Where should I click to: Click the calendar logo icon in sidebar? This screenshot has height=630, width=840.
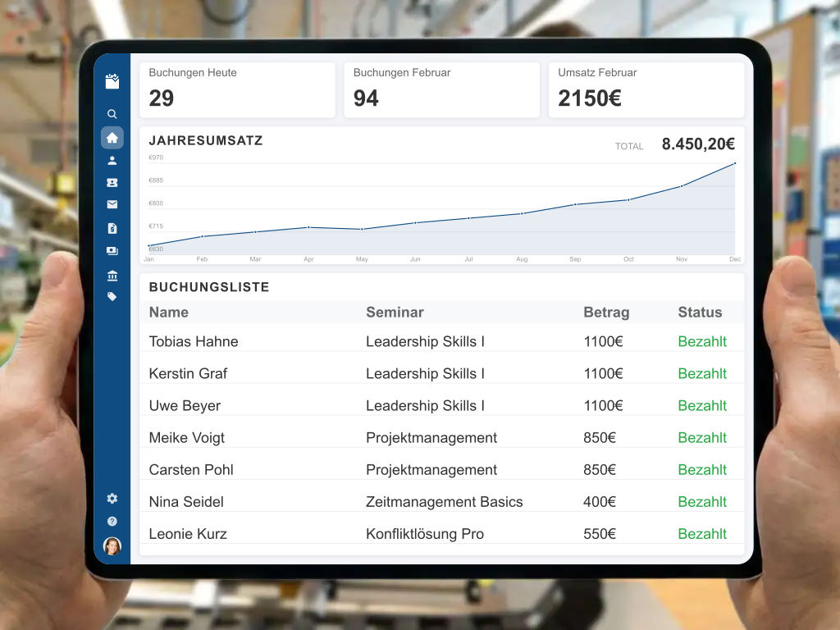pos(112,80)
